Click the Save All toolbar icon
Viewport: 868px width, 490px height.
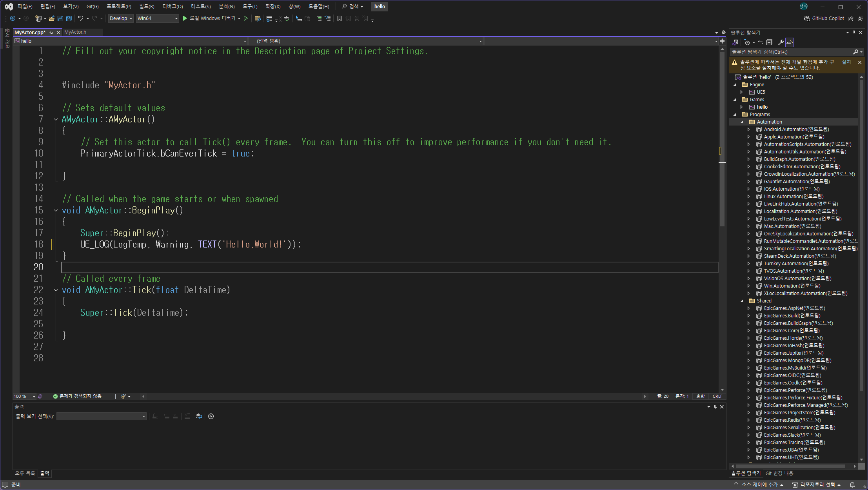click(x=69, y=18)
